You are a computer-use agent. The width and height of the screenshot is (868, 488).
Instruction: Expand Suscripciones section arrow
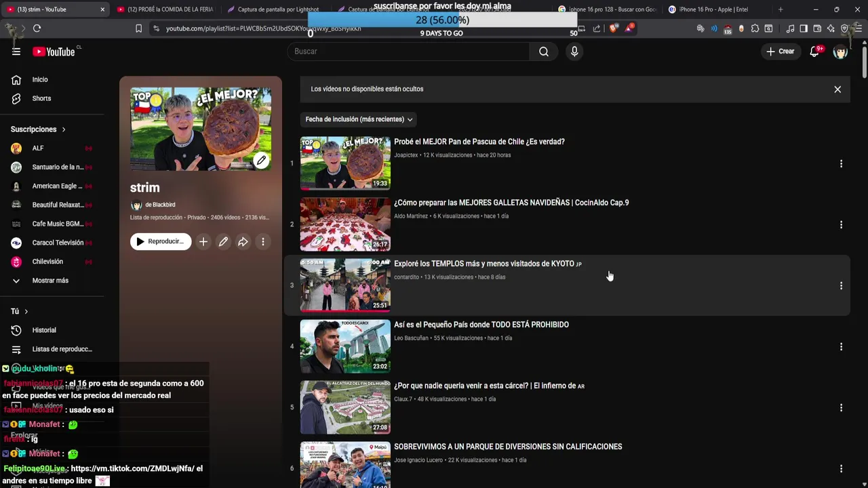point(64,129)
